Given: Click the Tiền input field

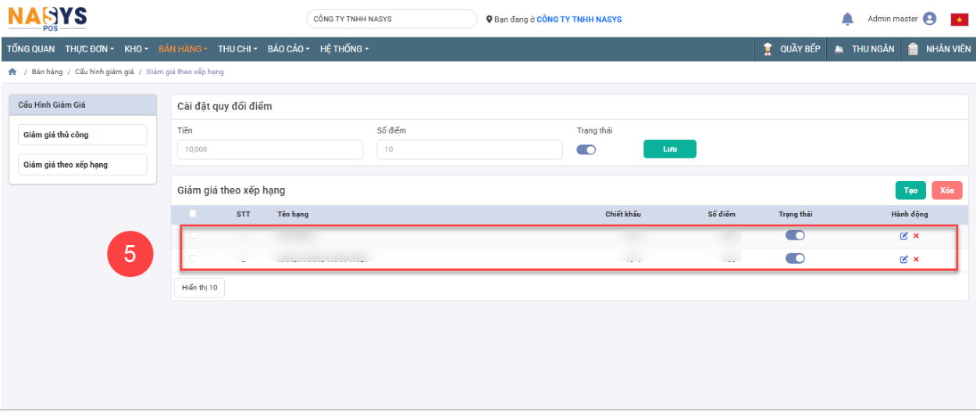Looking at the screenshot, I should pyautogui.click(x=270, y=150).
